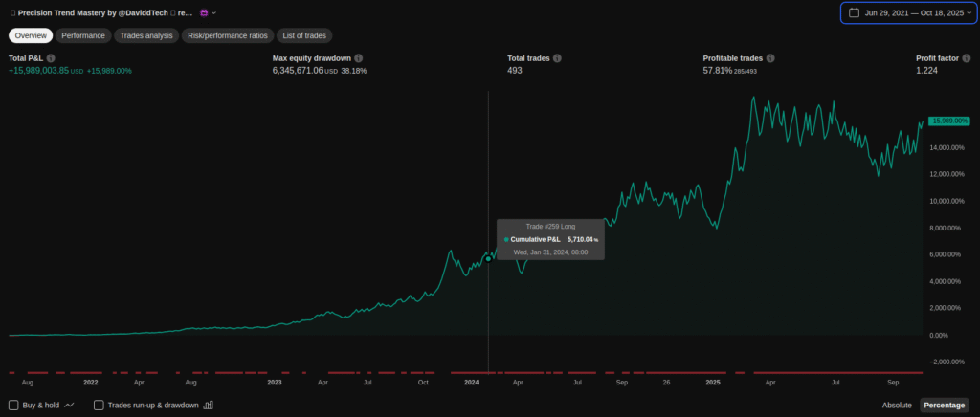Go to the List of trades tab
980x417 pixels.
click(304, 35)
